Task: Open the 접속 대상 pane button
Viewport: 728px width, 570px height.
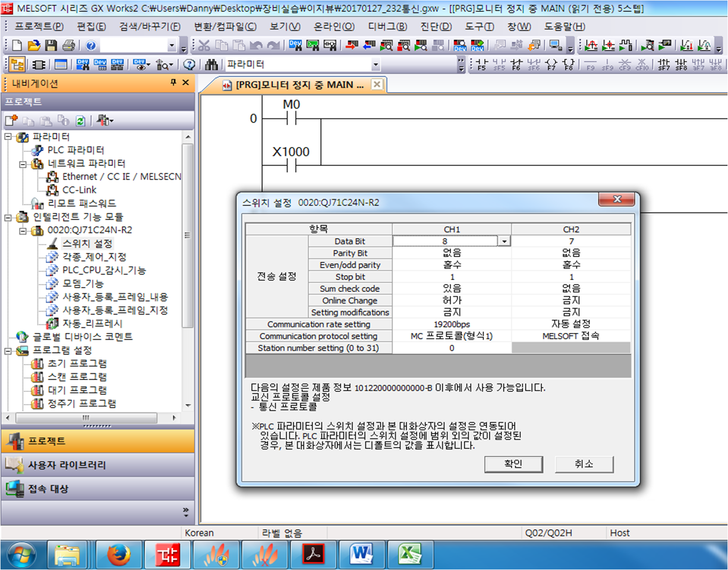Action: (x=98, y=489)
